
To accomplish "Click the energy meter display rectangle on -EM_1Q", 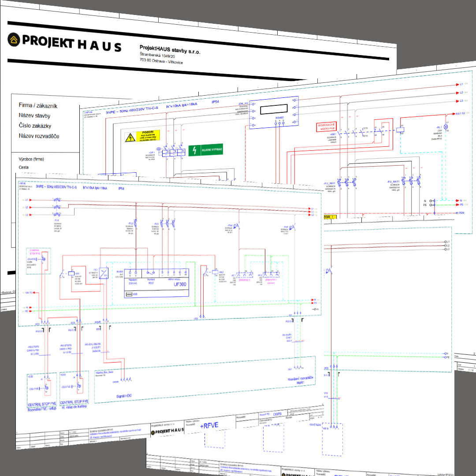I will point(274,109).
